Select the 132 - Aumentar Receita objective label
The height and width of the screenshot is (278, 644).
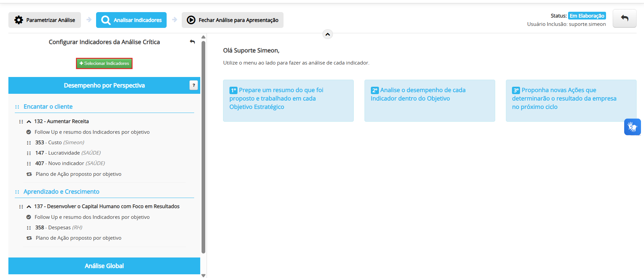[x=61, y=121]
